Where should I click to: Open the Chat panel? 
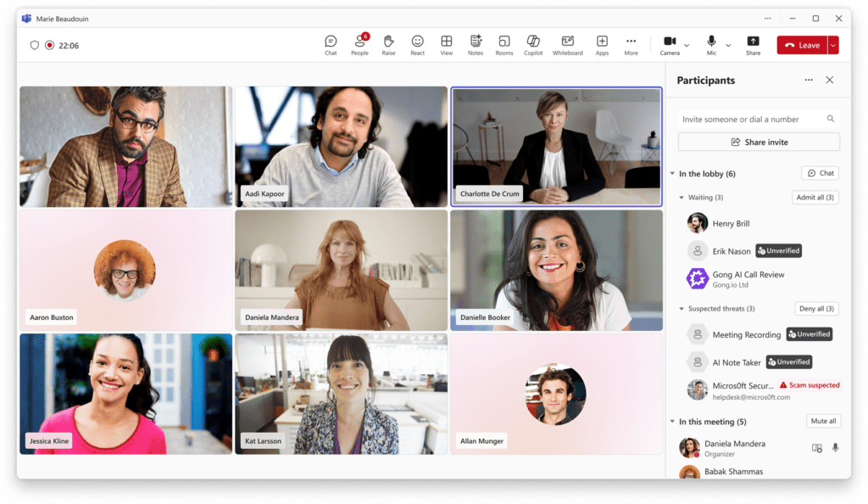point(331,44)
